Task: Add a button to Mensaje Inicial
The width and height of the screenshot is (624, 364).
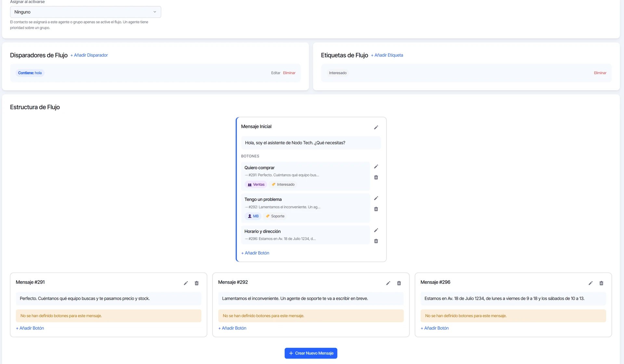Action: pyautogui.click(x=255, y=253)
